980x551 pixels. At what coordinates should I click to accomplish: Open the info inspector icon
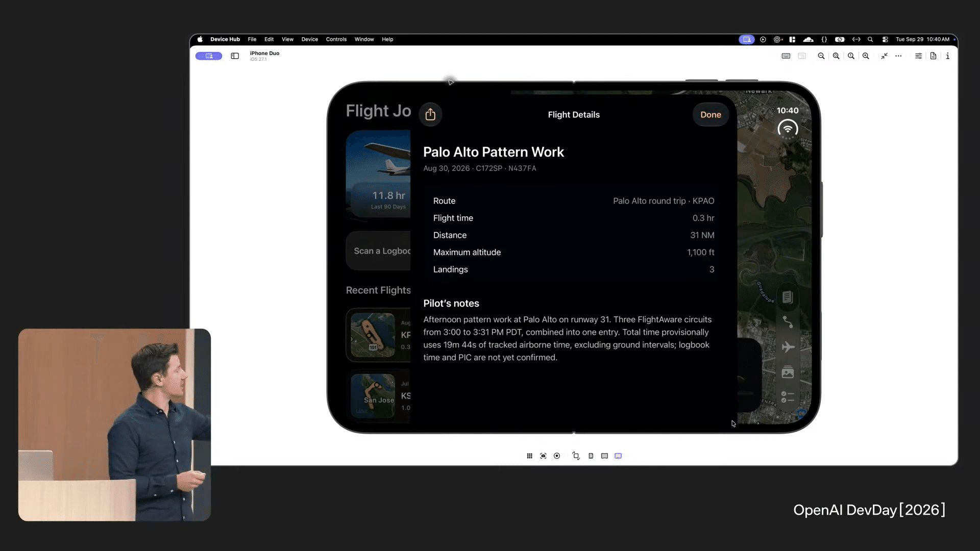tap(947, 56)
